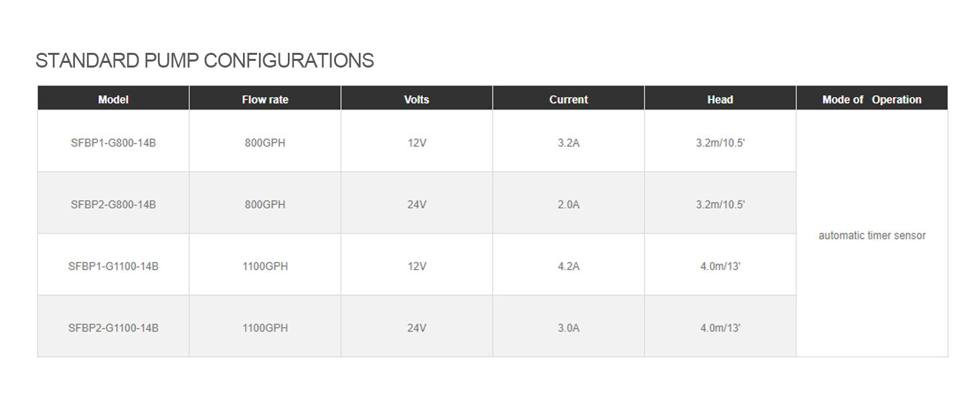The image size is (980, 418).
Task: Click 1100GPH for the SFBP2-G1100-14B row
Action: click(265, 328)
